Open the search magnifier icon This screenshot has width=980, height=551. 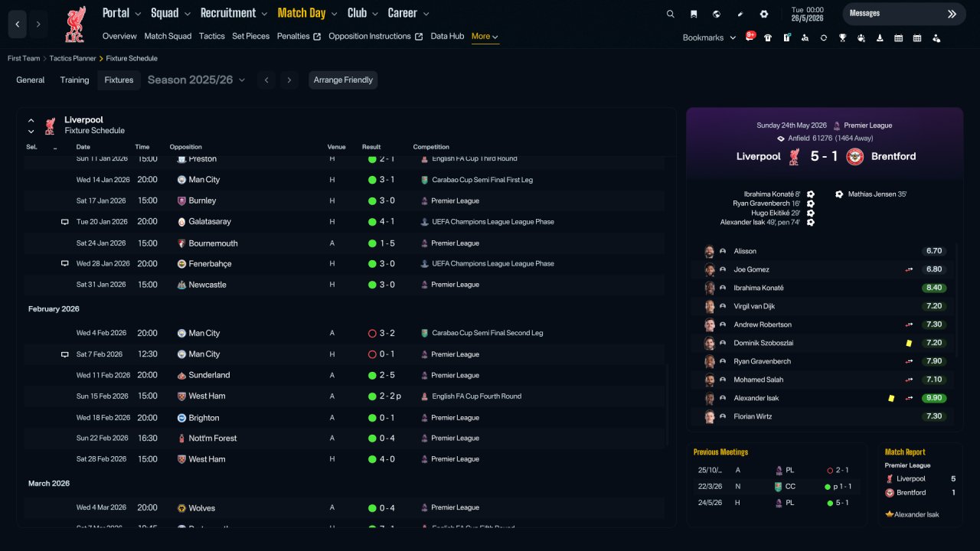click(x=671, y=14)
